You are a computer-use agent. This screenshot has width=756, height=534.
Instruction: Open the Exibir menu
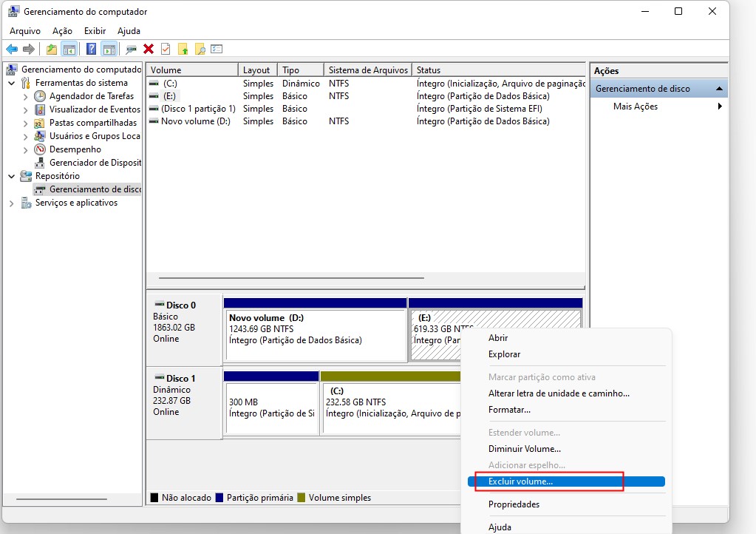tap(95, 31)
